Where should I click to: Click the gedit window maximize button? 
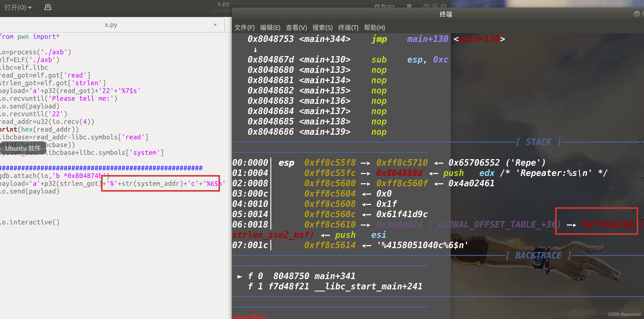tap(435, 6)
